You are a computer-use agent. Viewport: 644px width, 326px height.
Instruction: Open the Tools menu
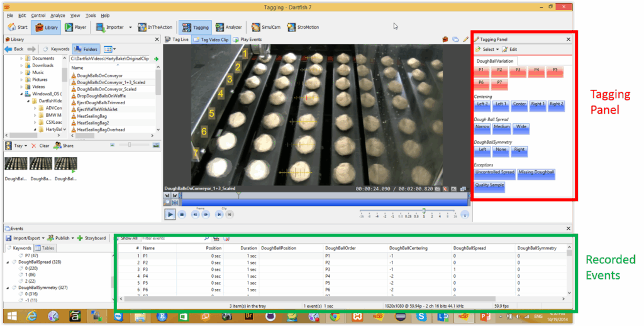pyautogui.click(x=91, y=16)
